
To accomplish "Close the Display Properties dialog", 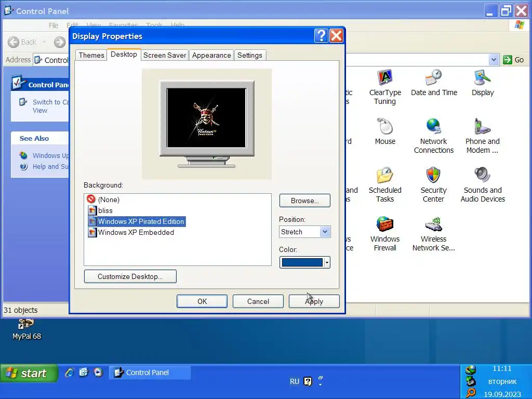I will click(x=336, y=36).
